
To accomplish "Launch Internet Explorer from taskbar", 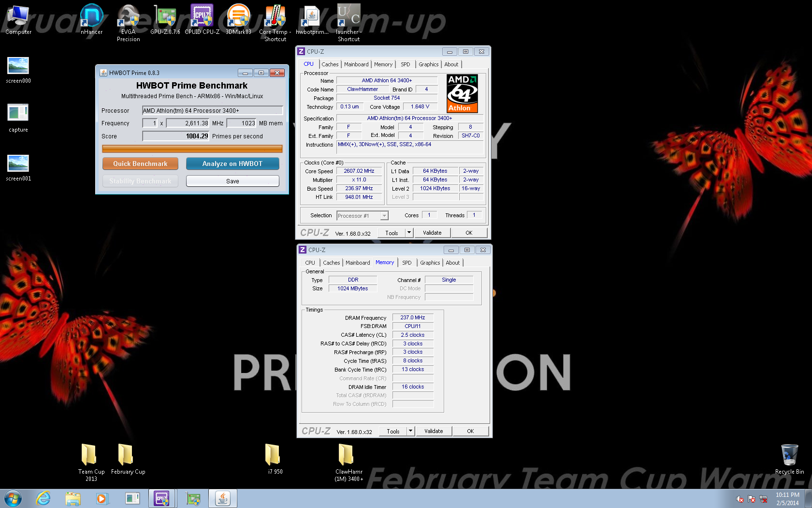I will (x=43, y=498).
